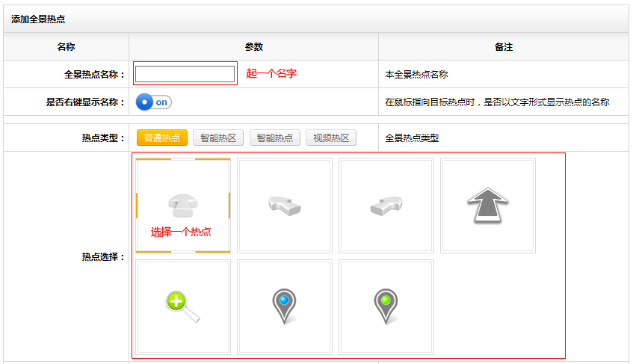
Task: Pick the green magnifier plus hotspot
Action: [182, 307]
